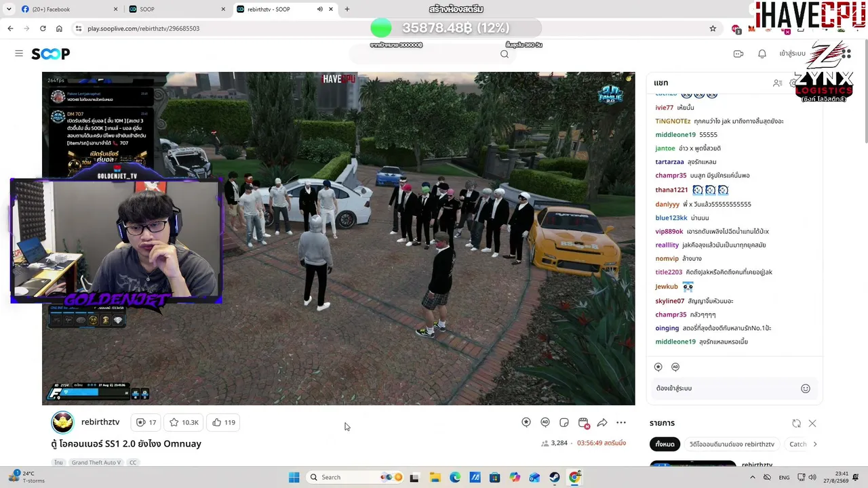
Task: Click the Grand Theft Auto V tag
Action: 96,462
